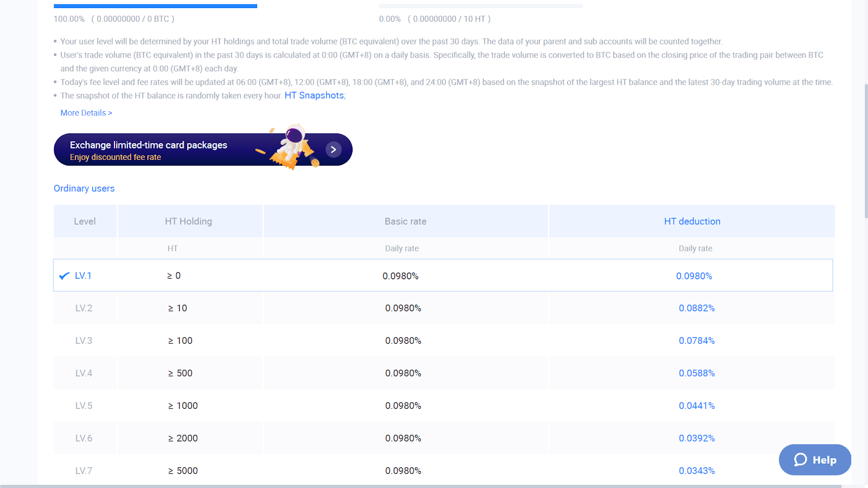Select the LV.4 level row label
Screen dimensions: 868x488
pyautogui.click(x=84, y=373)
